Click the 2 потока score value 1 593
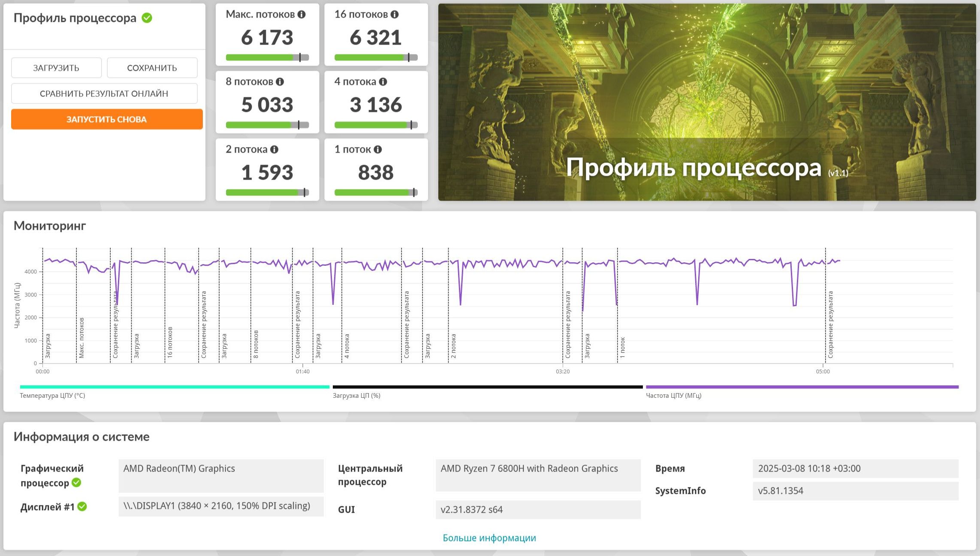 267,172
